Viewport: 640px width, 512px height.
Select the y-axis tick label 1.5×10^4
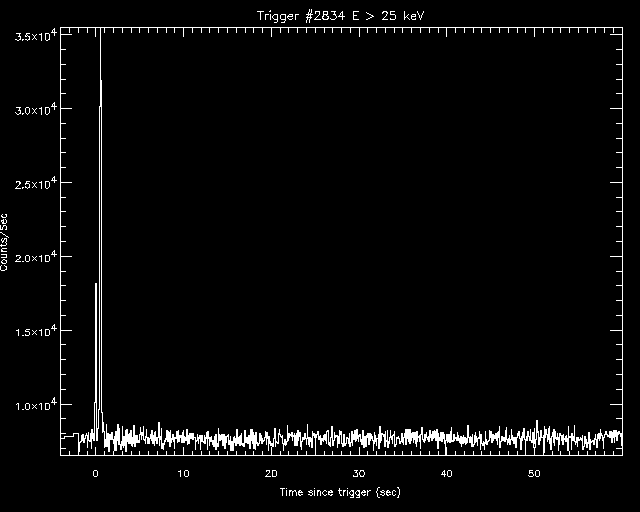coord(36,331)
